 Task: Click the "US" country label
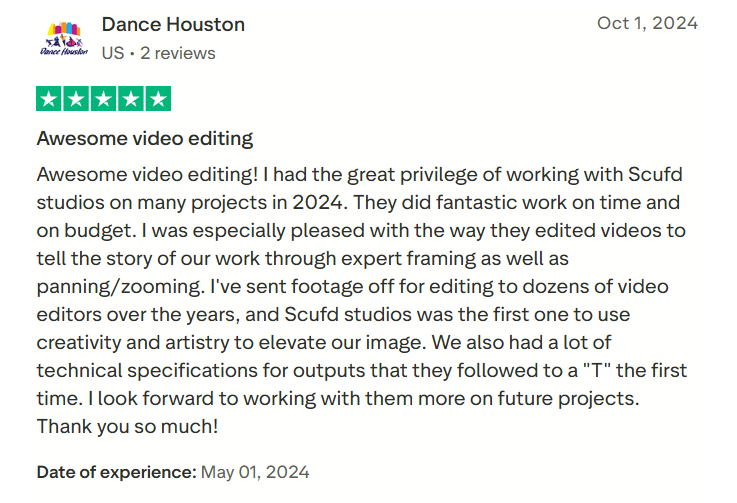coord(112,53)
